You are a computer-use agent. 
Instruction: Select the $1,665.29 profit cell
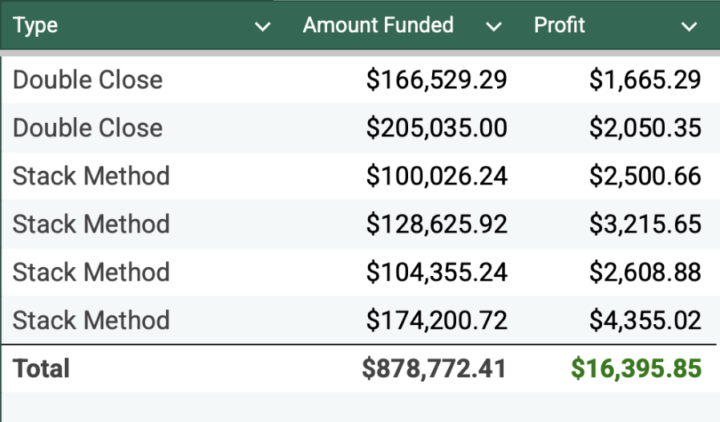[x=645, y=80]
